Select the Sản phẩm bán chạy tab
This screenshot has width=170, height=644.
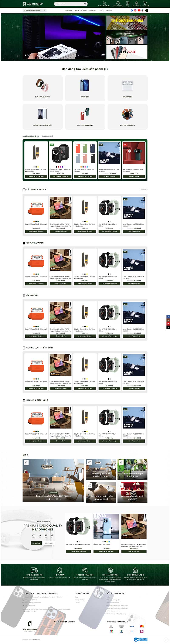coord(31,136)
